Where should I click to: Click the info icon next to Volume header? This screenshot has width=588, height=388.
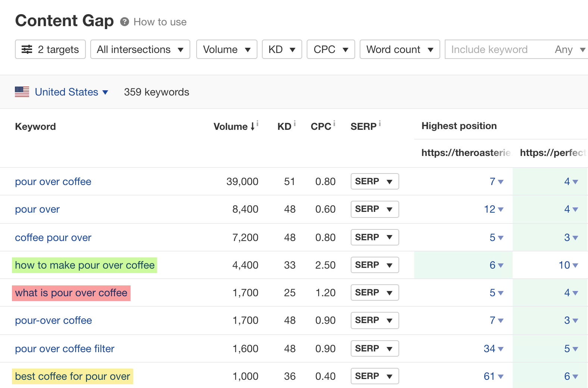[257, 123]
